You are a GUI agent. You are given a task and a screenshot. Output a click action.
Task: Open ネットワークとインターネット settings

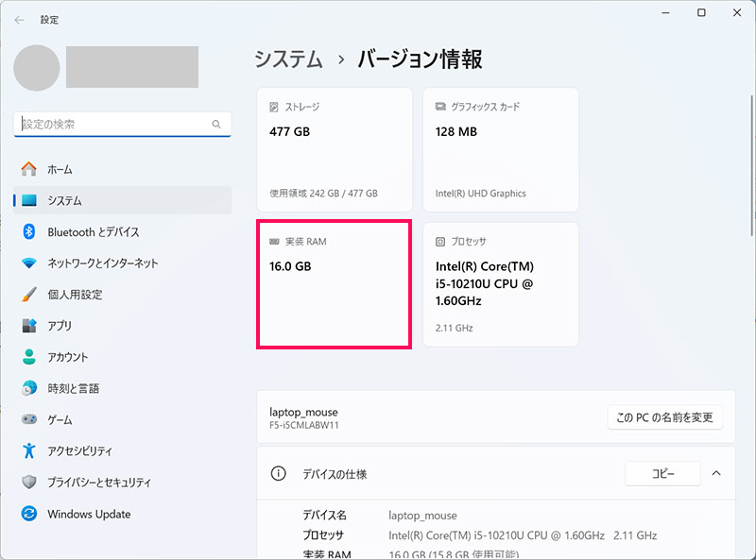tap(123, 263)
